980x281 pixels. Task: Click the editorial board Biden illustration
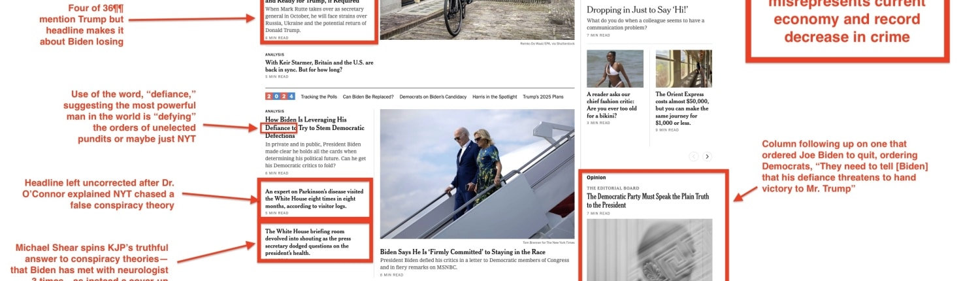[x=649, y=250]
